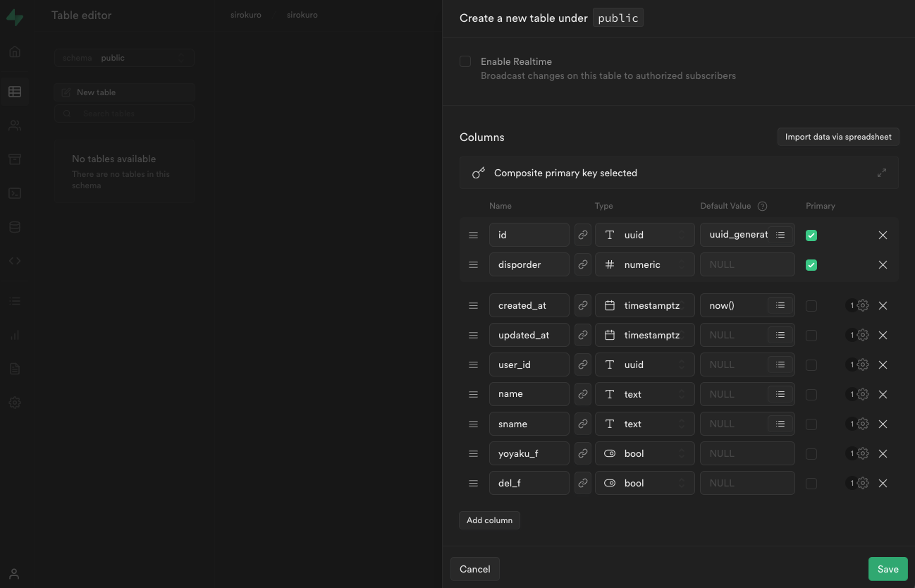Open settings gear for yoyaku_f column
The height and width of the screenshot is (588, 915).
862,453
